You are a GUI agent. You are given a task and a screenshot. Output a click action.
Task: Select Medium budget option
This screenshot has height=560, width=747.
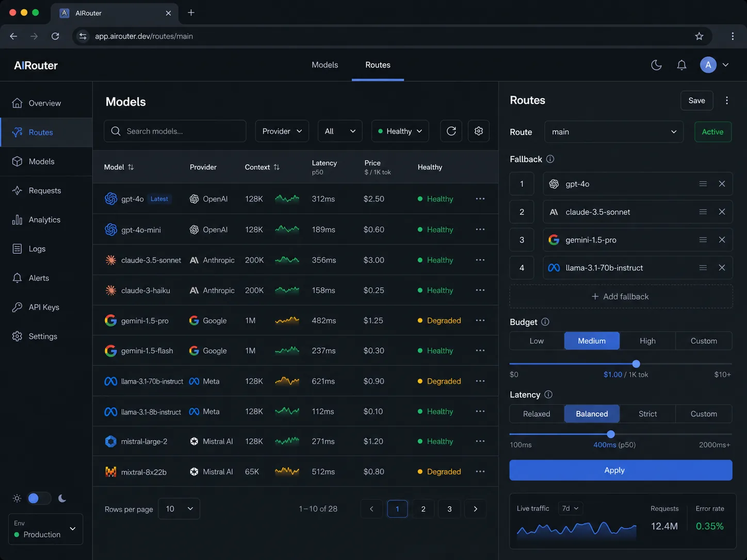(x=592, y=341)
